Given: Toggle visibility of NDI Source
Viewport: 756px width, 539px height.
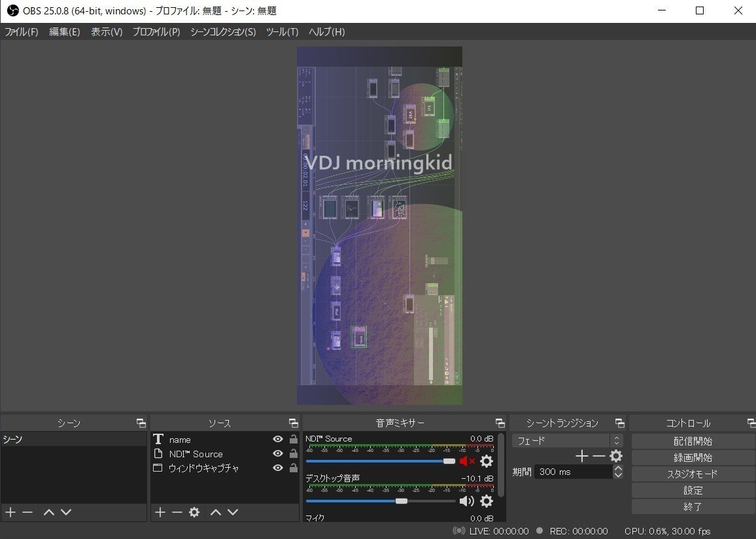Looking at the screenshot, I should pyautogui.click(x=278, y=454).
